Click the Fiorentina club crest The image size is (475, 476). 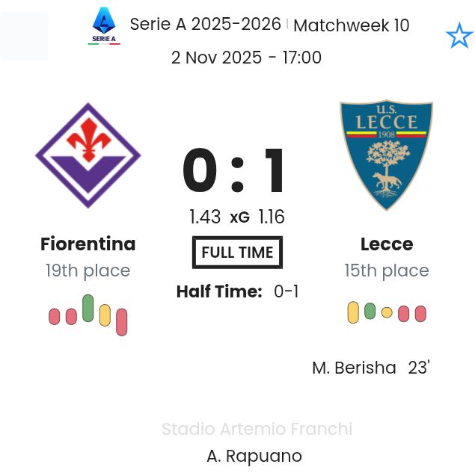pyautogui.click(x=88, y=155)
